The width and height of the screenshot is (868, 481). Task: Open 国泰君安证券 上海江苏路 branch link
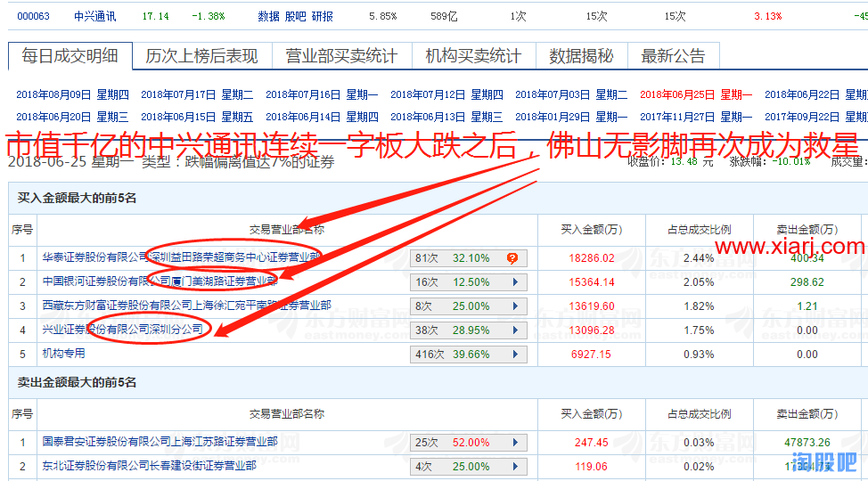(160, 442)
